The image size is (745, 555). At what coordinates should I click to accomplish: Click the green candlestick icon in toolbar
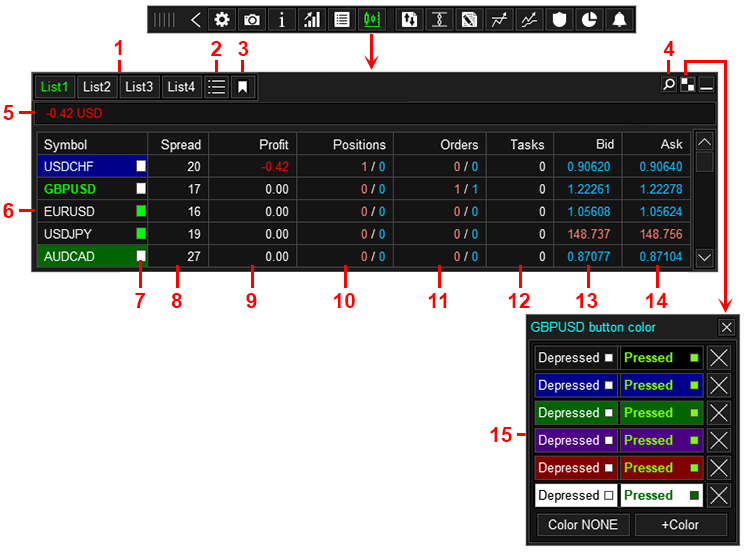372,19
